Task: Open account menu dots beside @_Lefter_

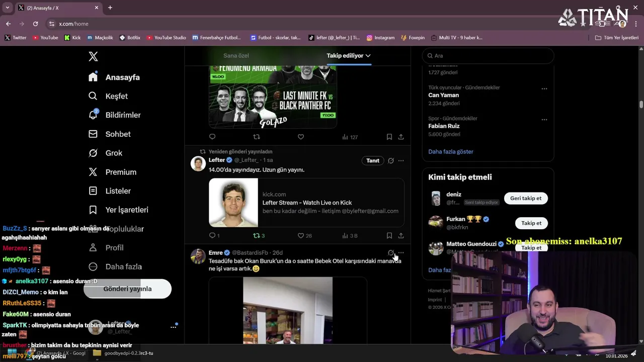Action: pos(173,327)
